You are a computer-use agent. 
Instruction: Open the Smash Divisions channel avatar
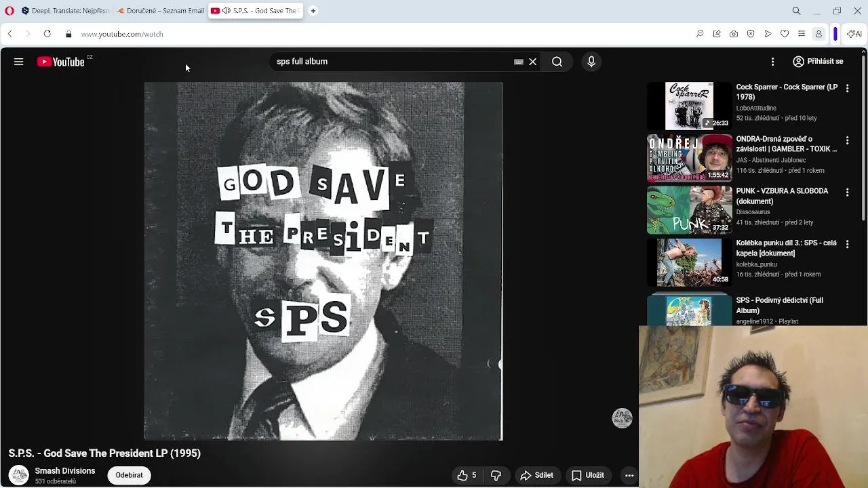coord(18,475)
